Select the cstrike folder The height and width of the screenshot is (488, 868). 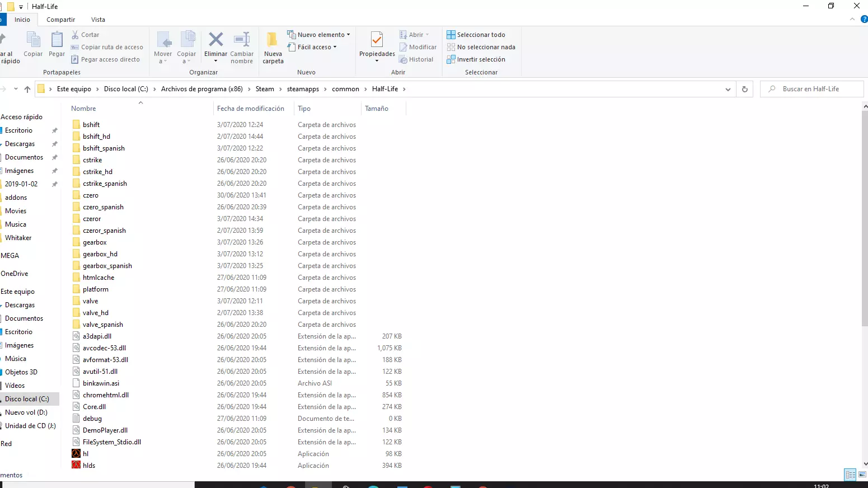[92, 160]
